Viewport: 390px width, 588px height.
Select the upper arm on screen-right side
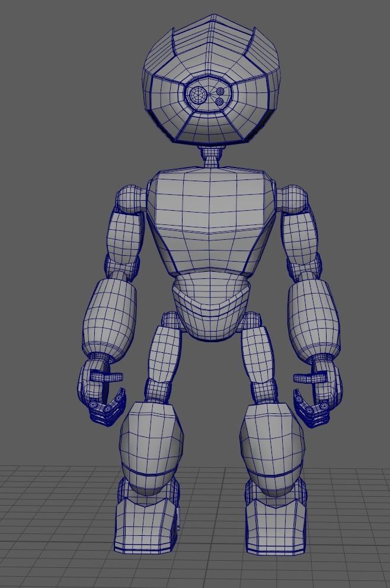click(x=301, y=238)
